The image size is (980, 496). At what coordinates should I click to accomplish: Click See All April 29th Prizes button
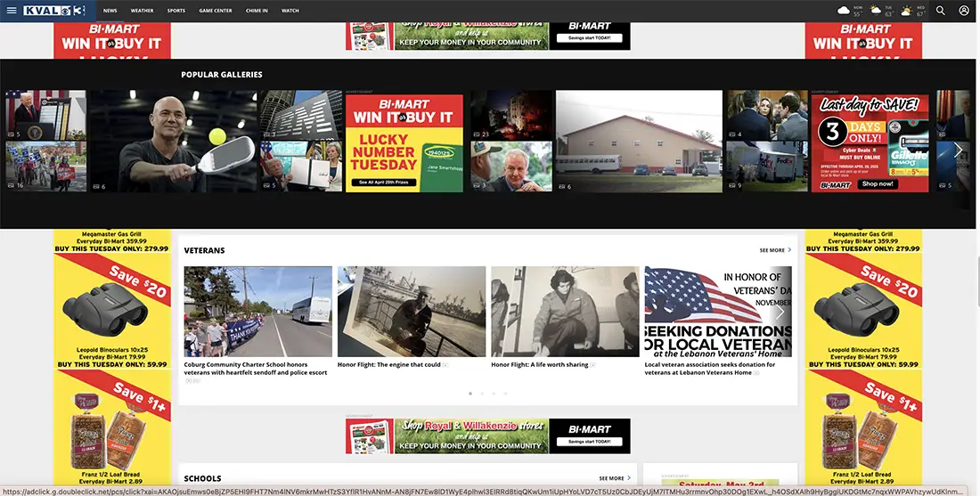coord(384,183)
